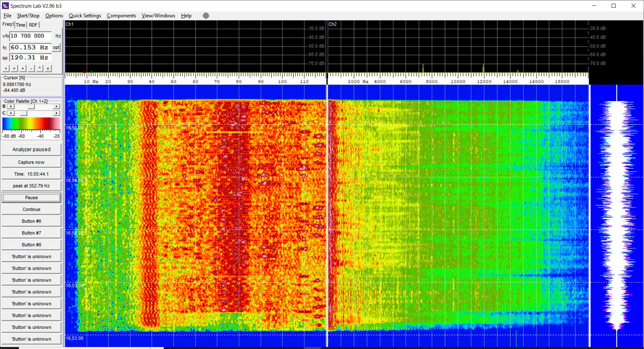This screenshot has height=349, width=644.
Task: Open the View/Windows menu
Action: 158,15
